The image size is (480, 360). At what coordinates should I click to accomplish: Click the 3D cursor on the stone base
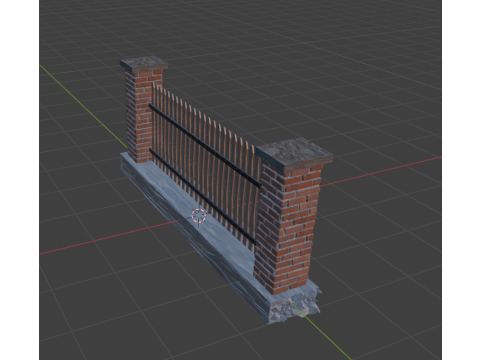click(x=199, y=216)
